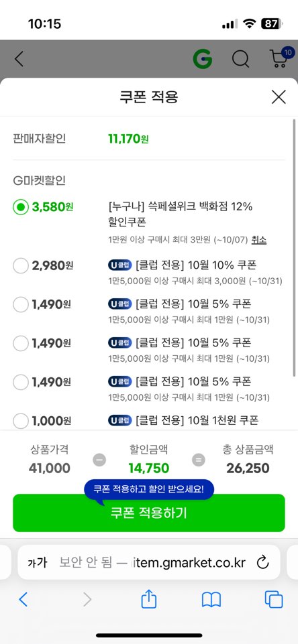Tap Safari share icon
298x644 pixels.
click(x=148, y=599)
